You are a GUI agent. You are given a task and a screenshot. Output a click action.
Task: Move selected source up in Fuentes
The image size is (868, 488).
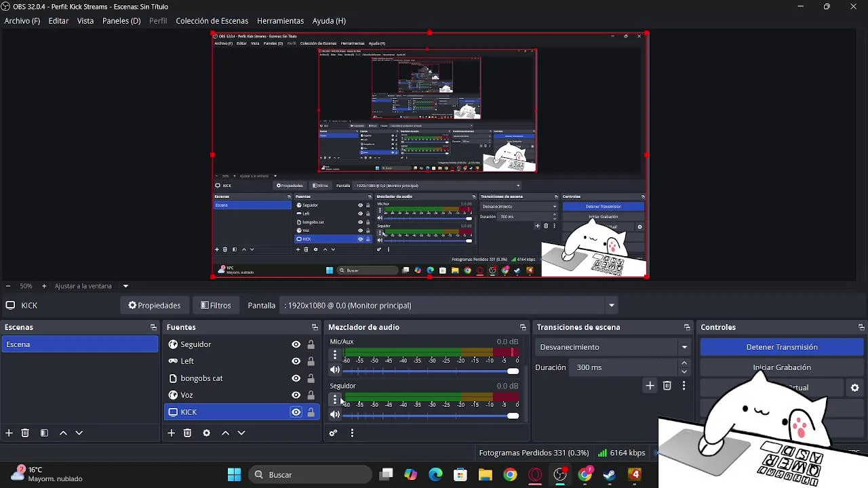[x=225, y=432]
